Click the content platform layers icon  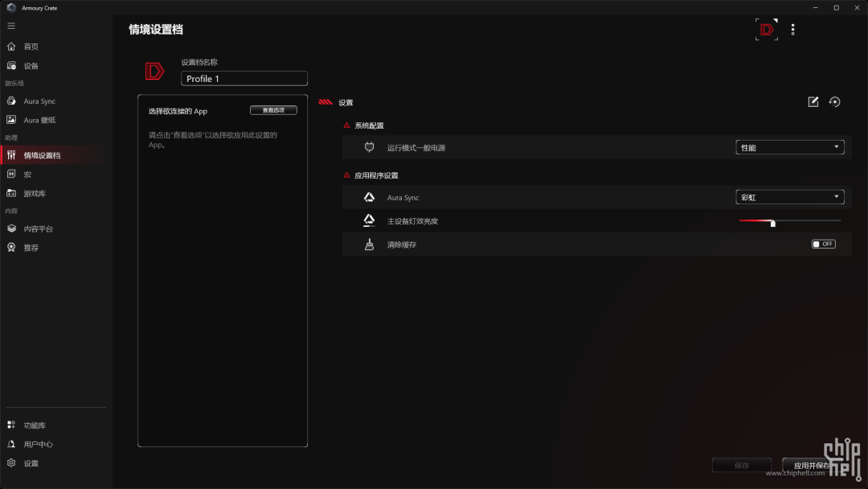click(x=11, y=228)
